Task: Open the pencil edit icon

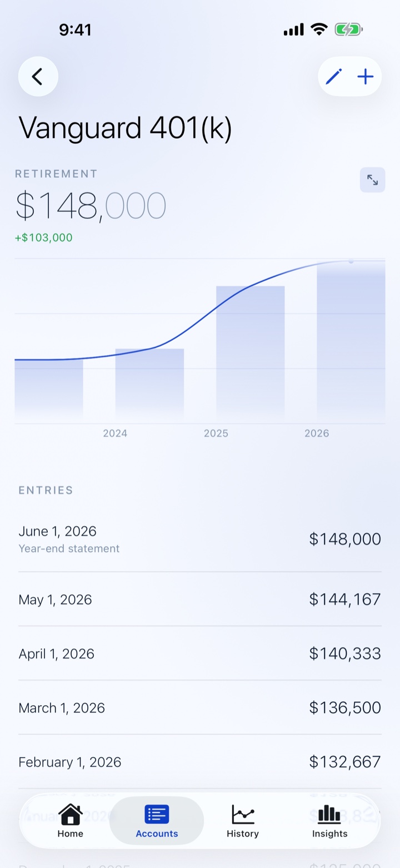Action: coord(334,77)
